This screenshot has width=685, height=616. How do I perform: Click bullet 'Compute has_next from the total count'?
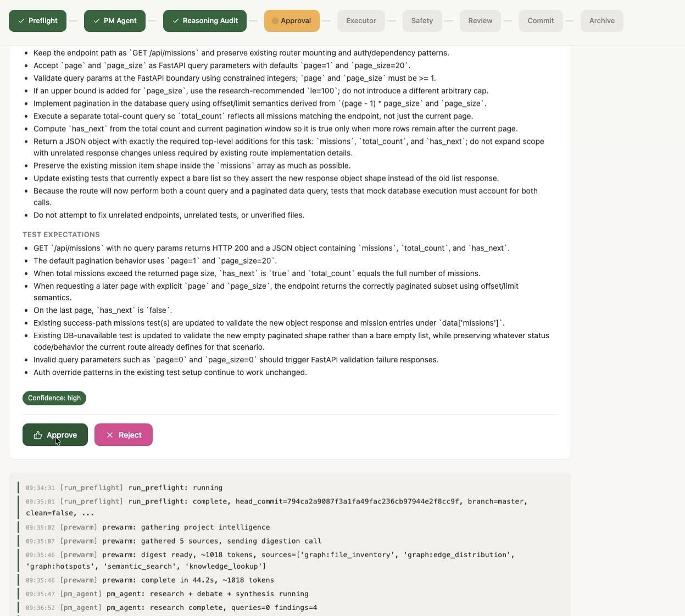pos(275,128)
